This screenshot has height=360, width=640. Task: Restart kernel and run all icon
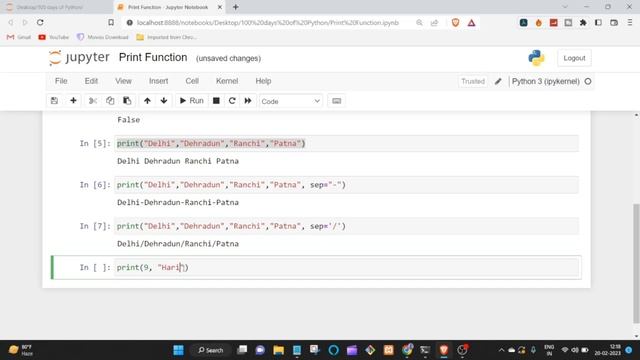pyautogui.click(x=248, y=101)
